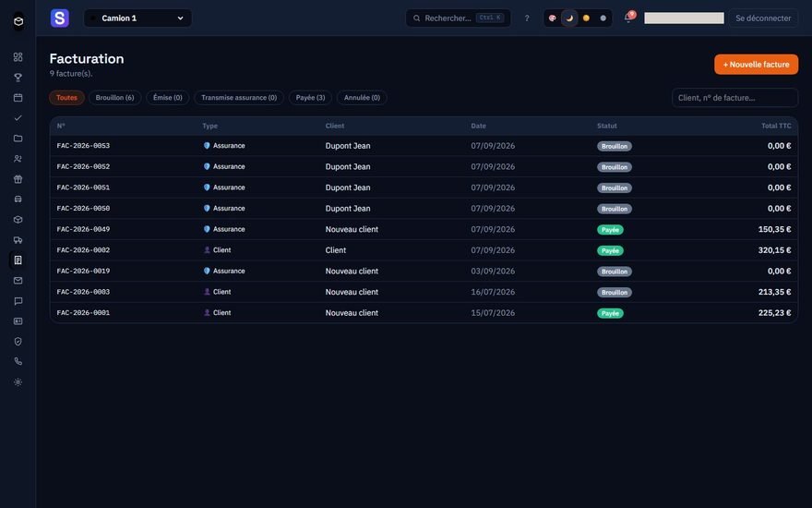Image resolution: width=812 pixels, height=508 pixels.
Task: Open the help question mark icon
Action: coord(527,18)
